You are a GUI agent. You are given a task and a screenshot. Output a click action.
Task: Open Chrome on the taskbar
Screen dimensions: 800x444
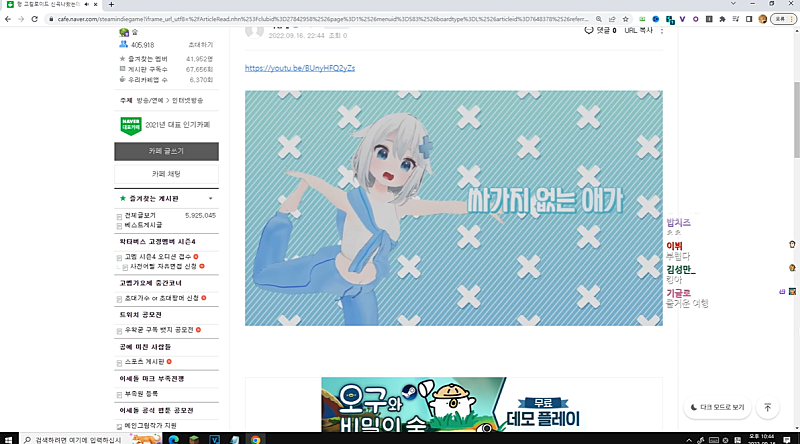coord(256,439)
